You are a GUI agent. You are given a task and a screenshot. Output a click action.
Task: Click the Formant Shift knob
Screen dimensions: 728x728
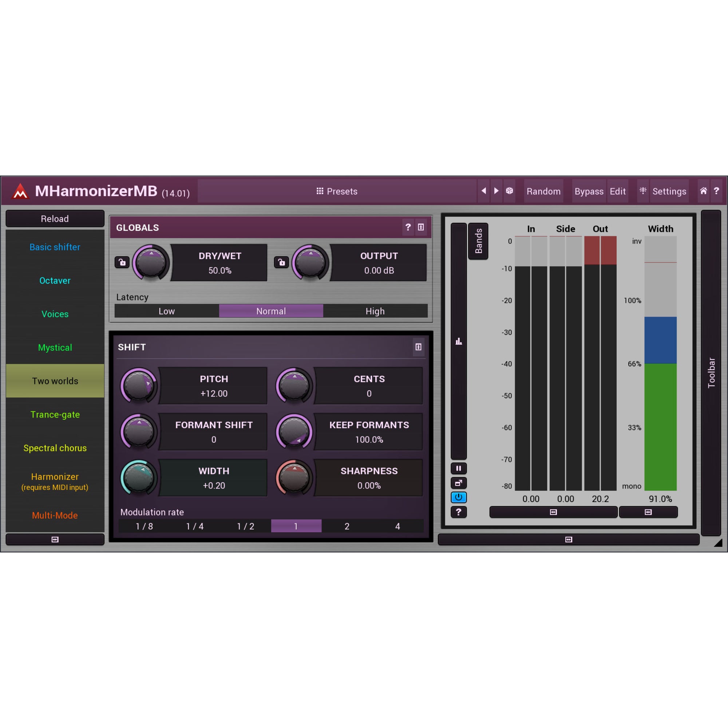coord(139,432)
